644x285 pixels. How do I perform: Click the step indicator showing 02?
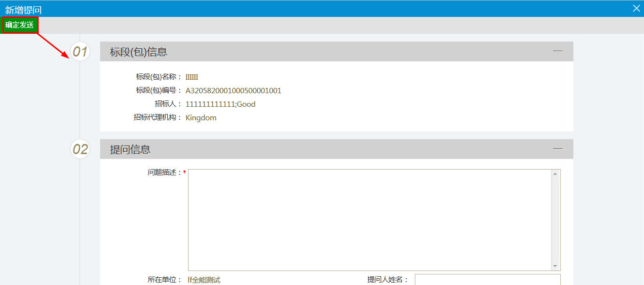point(79,149)
